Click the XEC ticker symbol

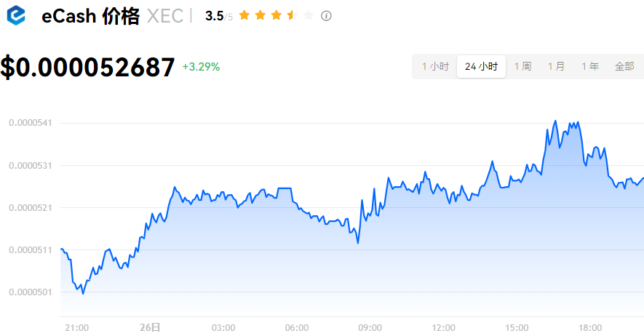click(x=164, y=16)
